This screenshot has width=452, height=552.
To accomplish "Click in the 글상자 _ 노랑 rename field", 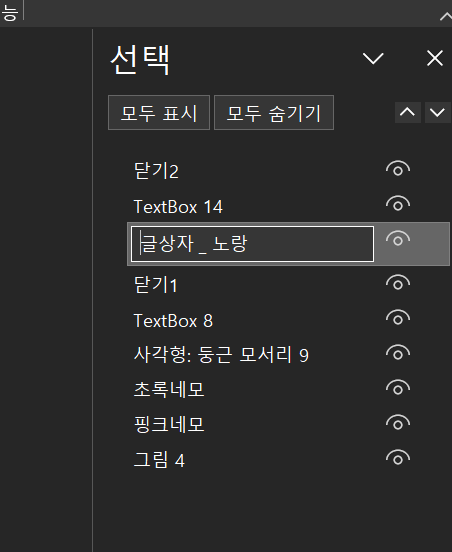I will 252,244.
